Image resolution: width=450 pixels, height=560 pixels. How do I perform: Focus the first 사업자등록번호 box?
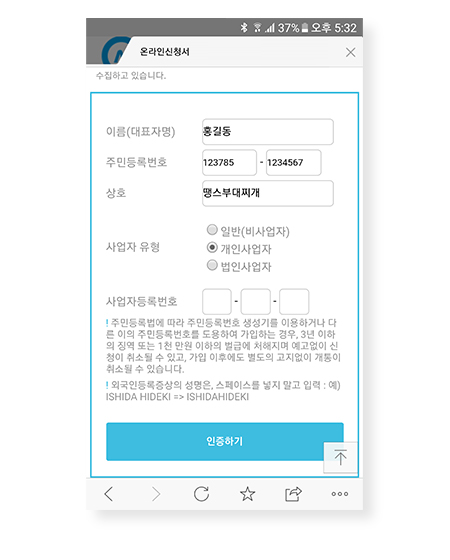tap(217, 301)
